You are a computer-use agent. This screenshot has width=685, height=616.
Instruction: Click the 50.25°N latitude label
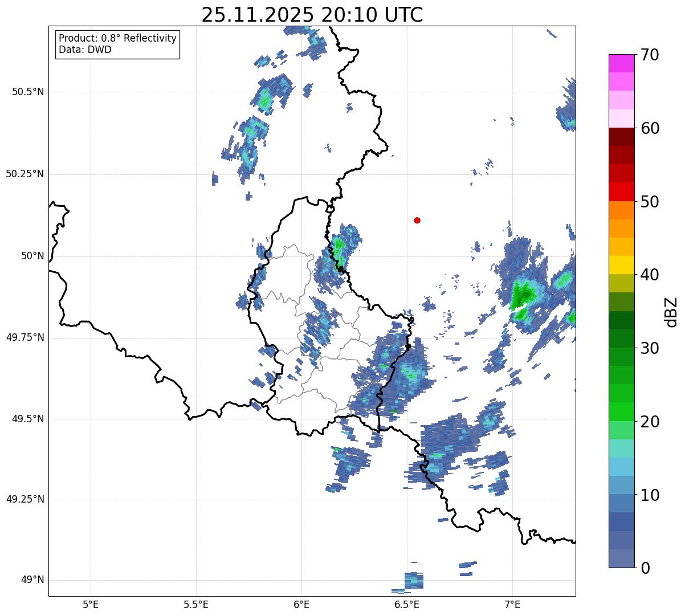click(x=25, y=174)
